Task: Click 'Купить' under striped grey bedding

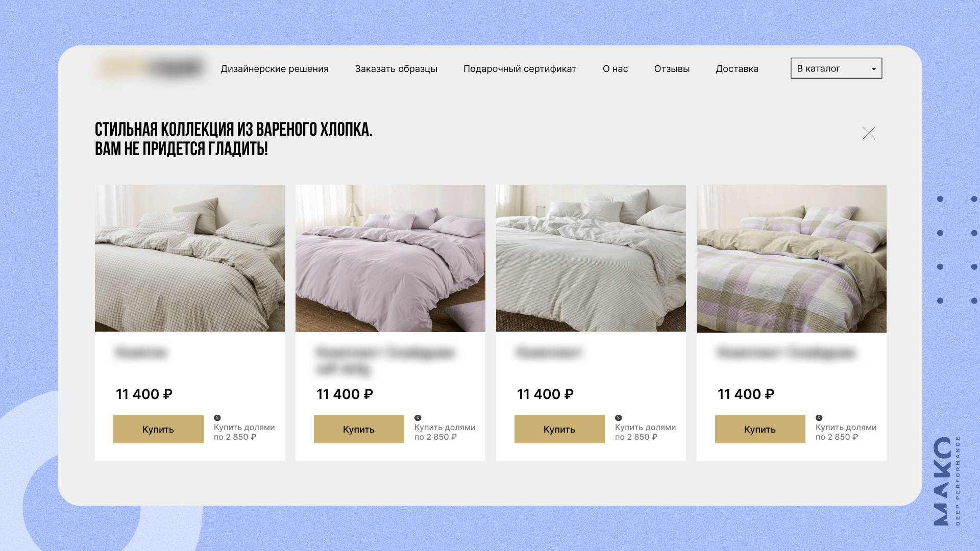Action: click(559, 429)
